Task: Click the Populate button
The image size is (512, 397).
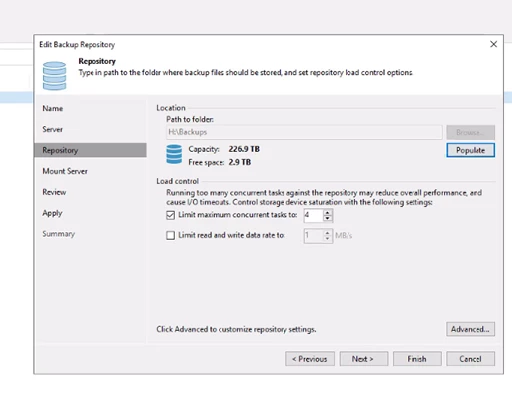Action: [x=470, y=150]
